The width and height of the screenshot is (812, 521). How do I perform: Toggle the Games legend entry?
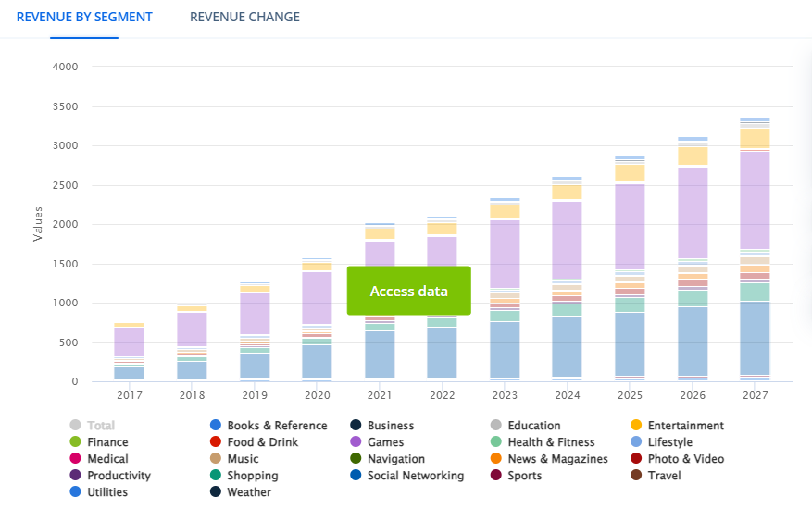(377, 441)
